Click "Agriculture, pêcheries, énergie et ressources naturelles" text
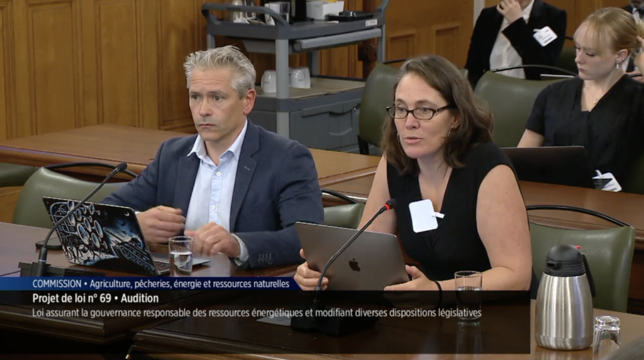This screenshot has width=644, height=360. [x=189, y=284]
